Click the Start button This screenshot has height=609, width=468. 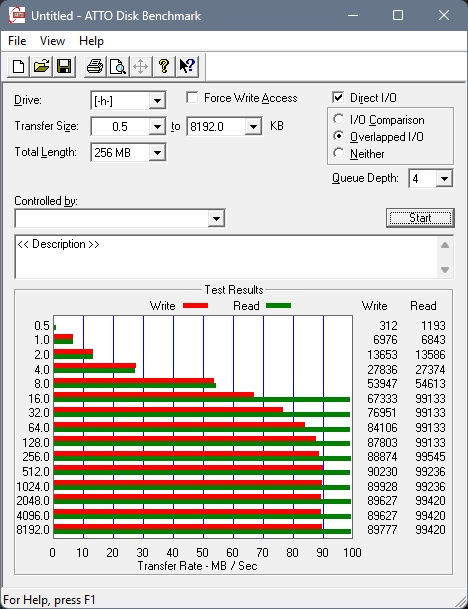pyautogui.click(x=420, y=218)
